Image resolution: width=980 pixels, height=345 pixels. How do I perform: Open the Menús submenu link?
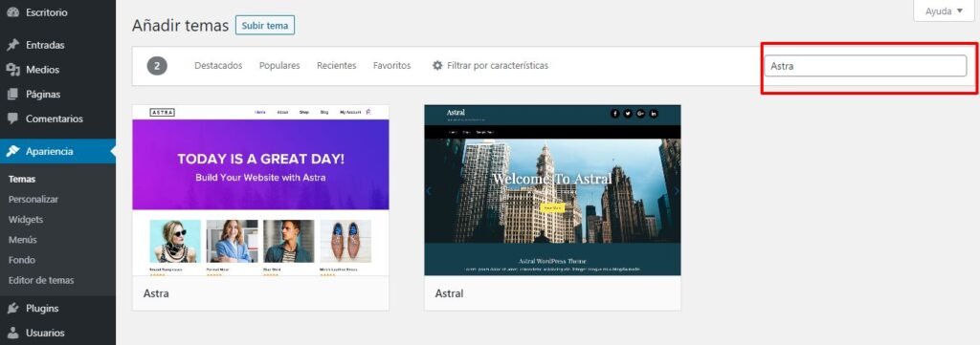click(x=23, y=240)
